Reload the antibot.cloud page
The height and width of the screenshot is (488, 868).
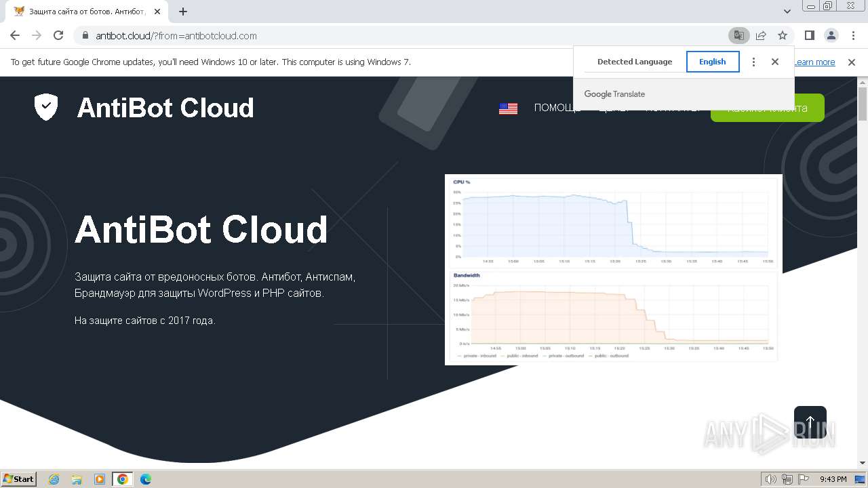tap(58, 35)
